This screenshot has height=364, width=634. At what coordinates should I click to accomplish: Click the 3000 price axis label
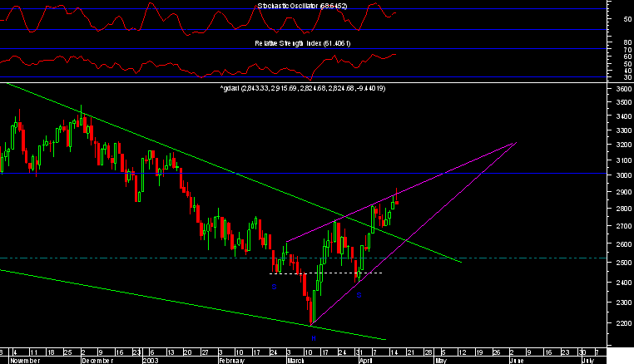tap(624, 175)
